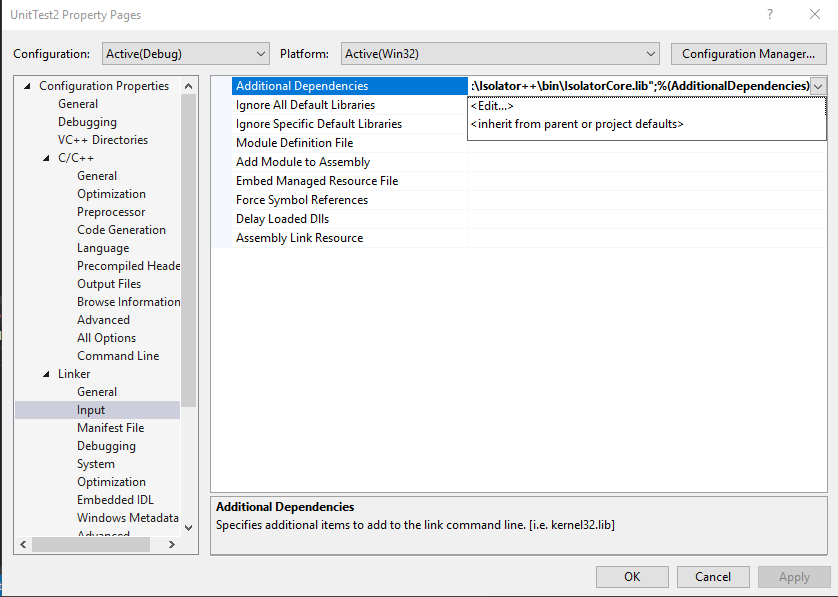Image resolution: width=838 pixels, height=597 pixels.
Task: Open the Platform dropdown
Action: pyautogui.click(x=500, y=53)
